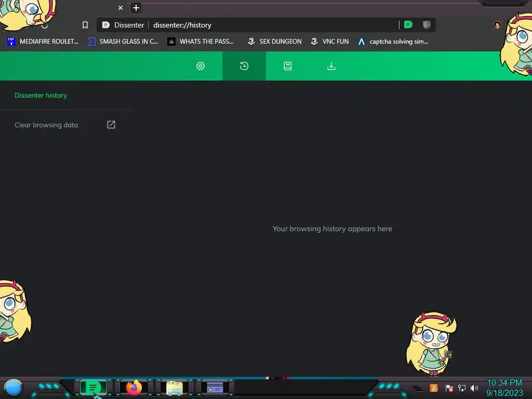Image resolution: width=532 pixels, height=399 pixels.
Task: Open the volume speaker icon
Action: point(474,388)
